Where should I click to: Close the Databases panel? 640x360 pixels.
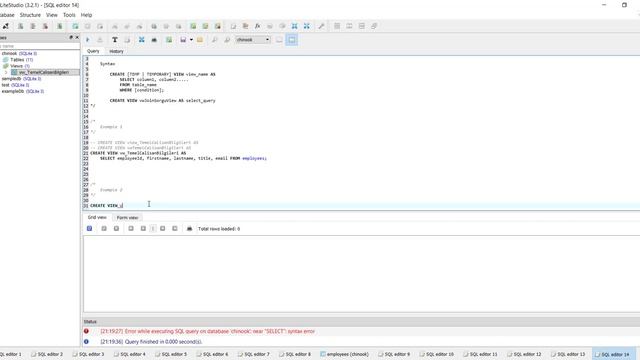pos(77,37)
